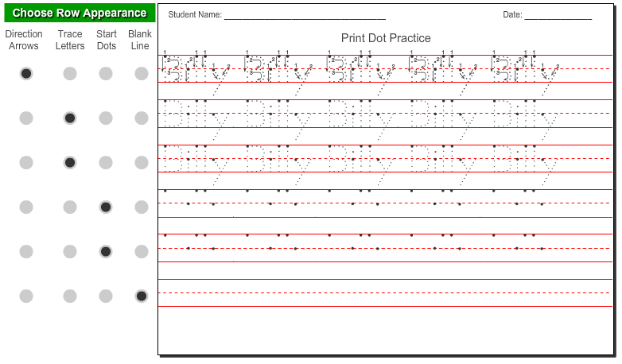Click the Print Dot Practice title
Screen dimensions: 622x364
(386, 38)
